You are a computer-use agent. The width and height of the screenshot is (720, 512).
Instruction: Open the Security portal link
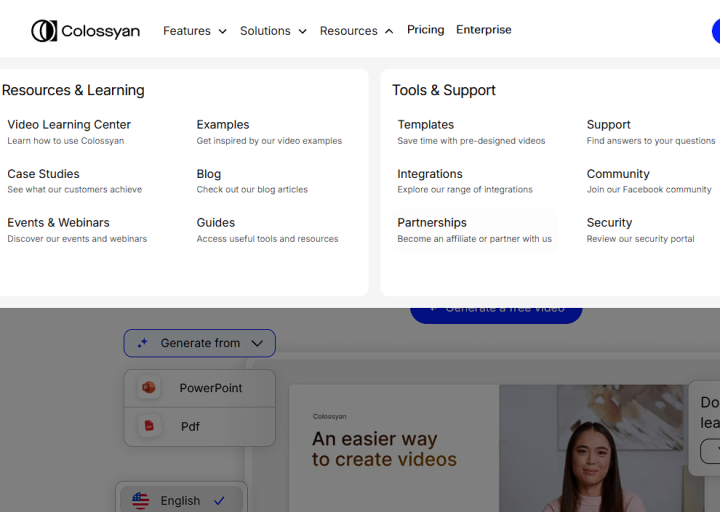[609, 223]
